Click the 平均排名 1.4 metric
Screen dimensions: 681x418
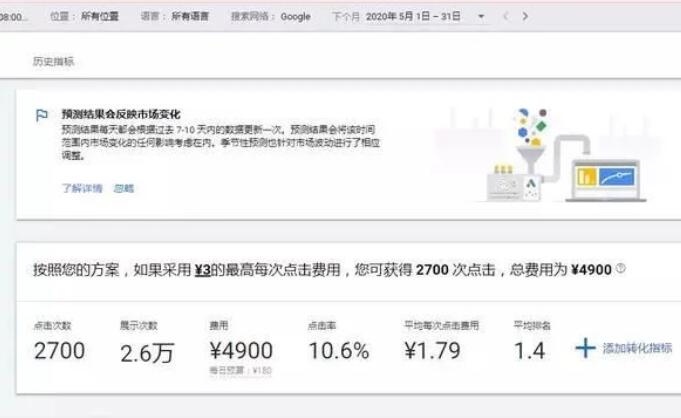532,343
